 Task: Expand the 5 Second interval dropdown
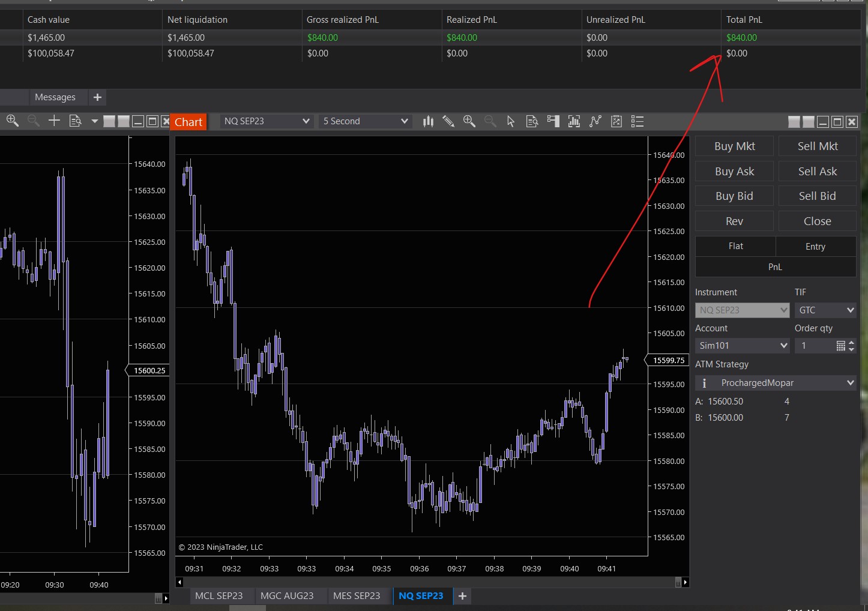click(x=365, y=121)
